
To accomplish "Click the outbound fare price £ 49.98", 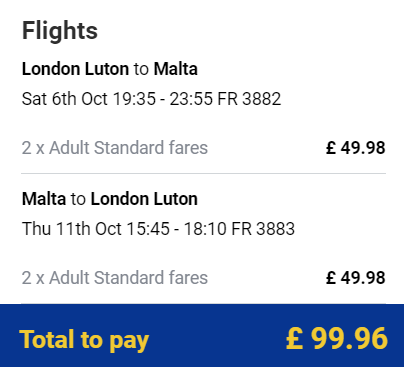I will (x=355, y=148).
